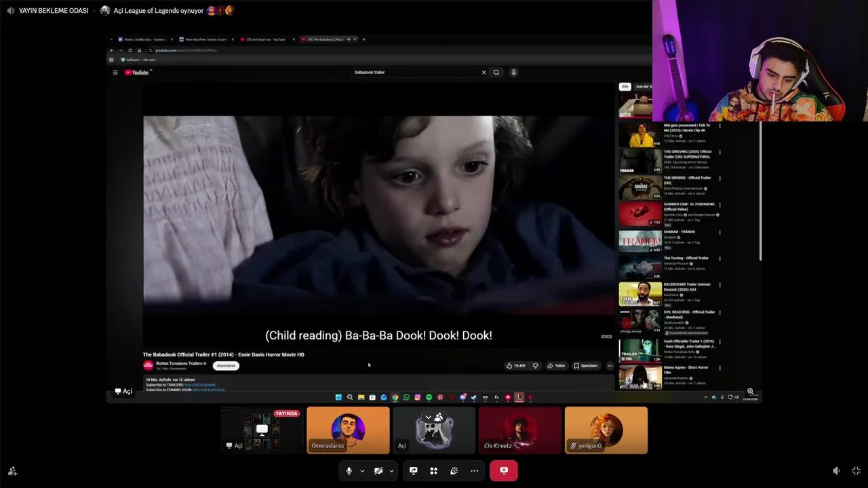Open microphone input options arrow
The width and height of the screenshot is (868, 488).
coord(362,470)
